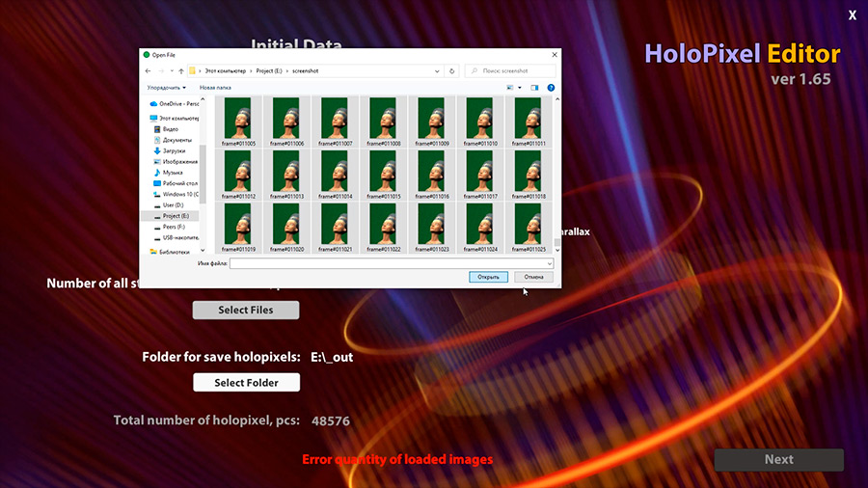Click the refresh icon beside the address bar

[452, 70]
